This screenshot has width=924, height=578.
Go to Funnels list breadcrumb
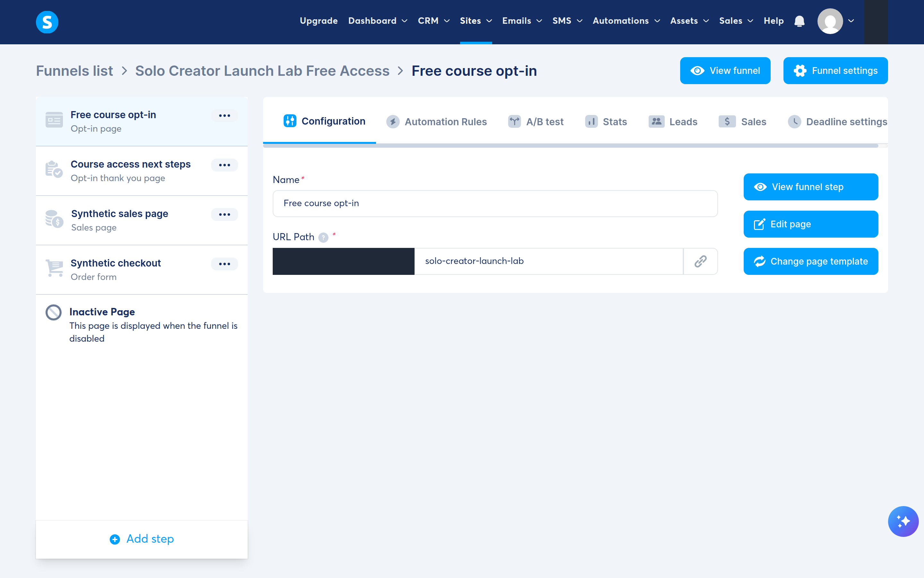74,71
